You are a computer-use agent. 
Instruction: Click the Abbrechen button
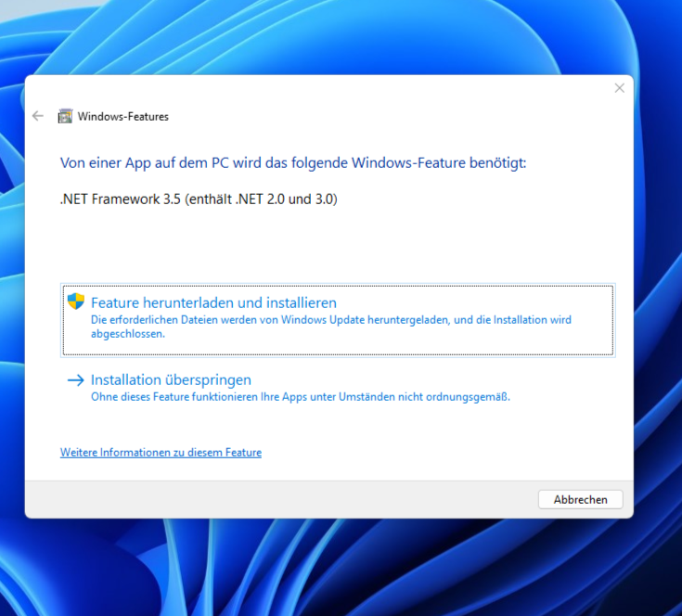[x=580, y=499]
